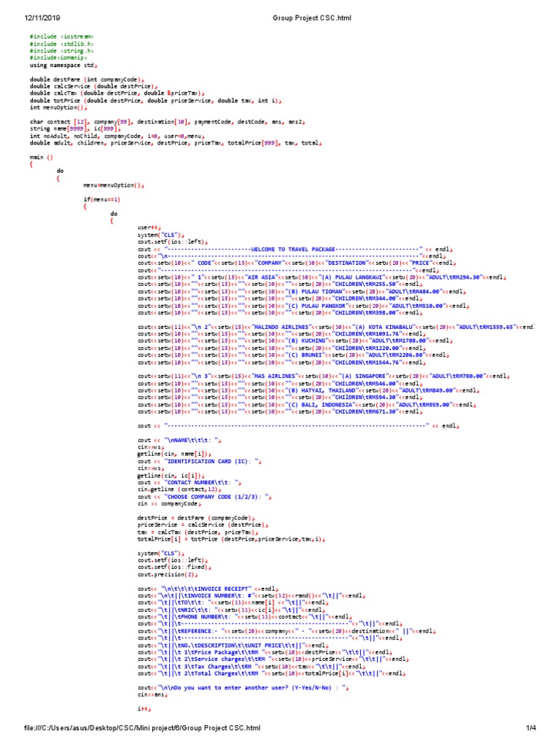Click the MALINDO AIRLINES KOTA KINABALU line
This screenshot has width=560, height=747.
tap(335, 328)
